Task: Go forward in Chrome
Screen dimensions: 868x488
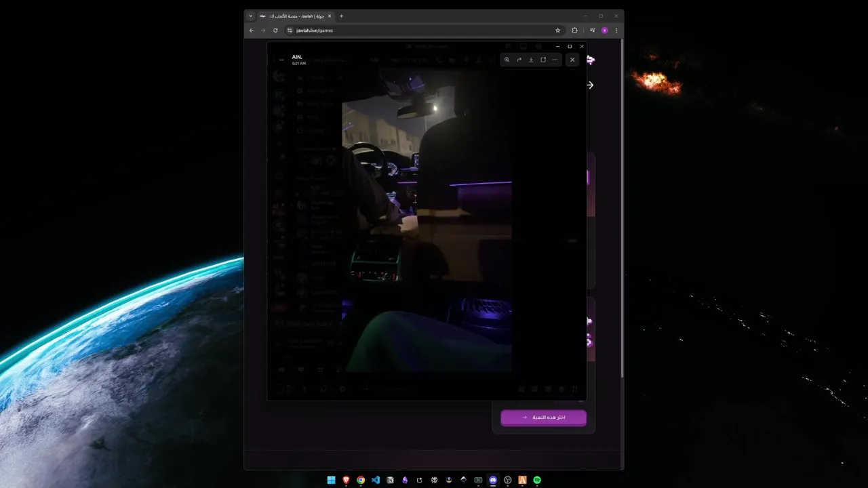Action: click(x=263, y=30)
